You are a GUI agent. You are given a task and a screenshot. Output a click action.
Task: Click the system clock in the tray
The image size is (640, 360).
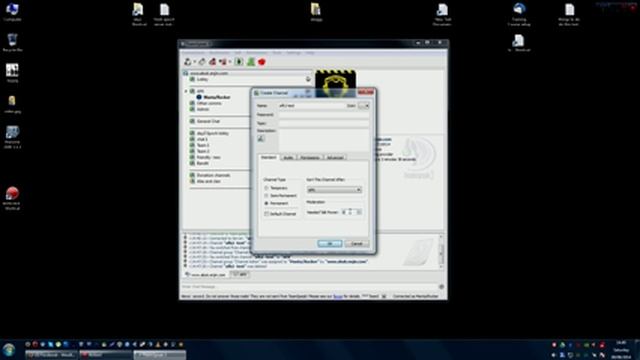point(621,350)
